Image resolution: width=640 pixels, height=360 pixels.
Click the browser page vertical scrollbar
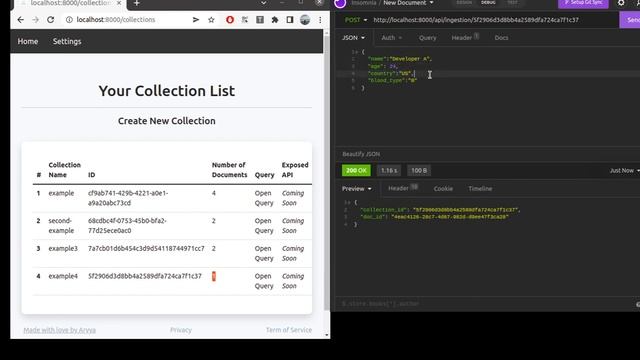click(x=327, y=173)
